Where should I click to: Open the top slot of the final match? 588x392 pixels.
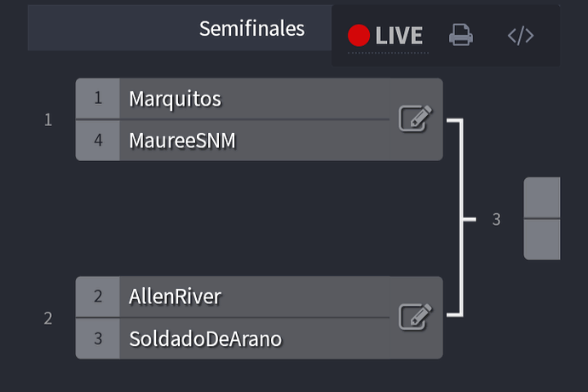[542, 198]
